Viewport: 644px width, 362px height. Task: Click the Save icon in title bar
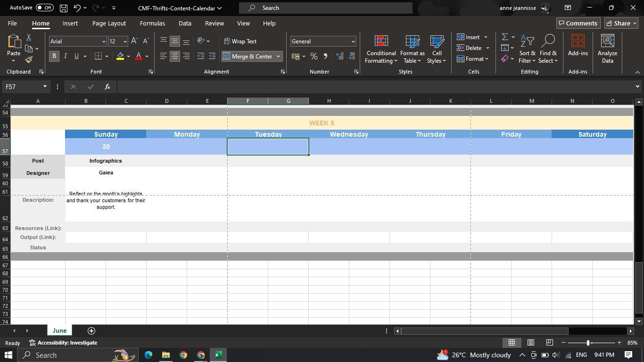pos(64,8)
